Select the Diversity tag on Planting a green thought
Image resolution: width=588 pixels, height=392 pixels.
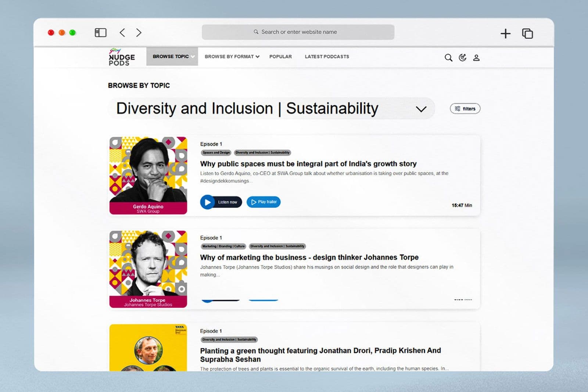click(x=229, y=339)
